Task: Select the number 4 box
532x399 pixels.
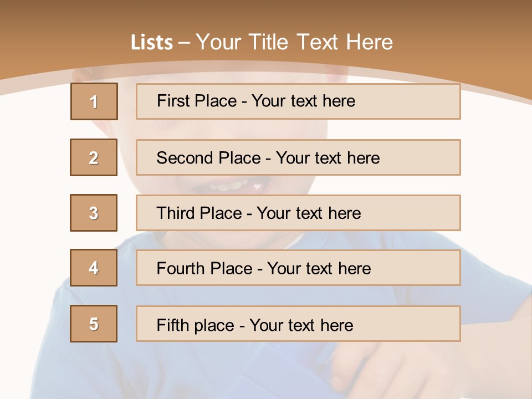Action: [94, 268]
